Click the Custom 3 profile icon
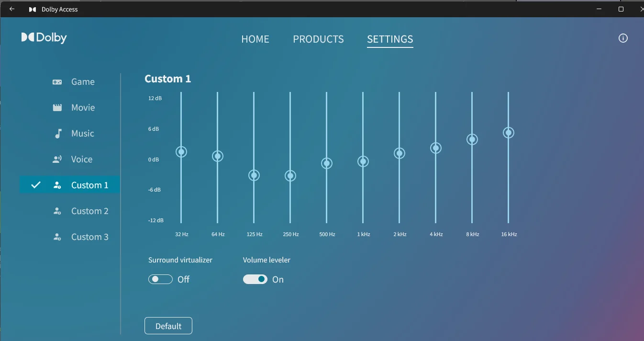Viewport: 644px width, 341px height. (x=57, y=237)
